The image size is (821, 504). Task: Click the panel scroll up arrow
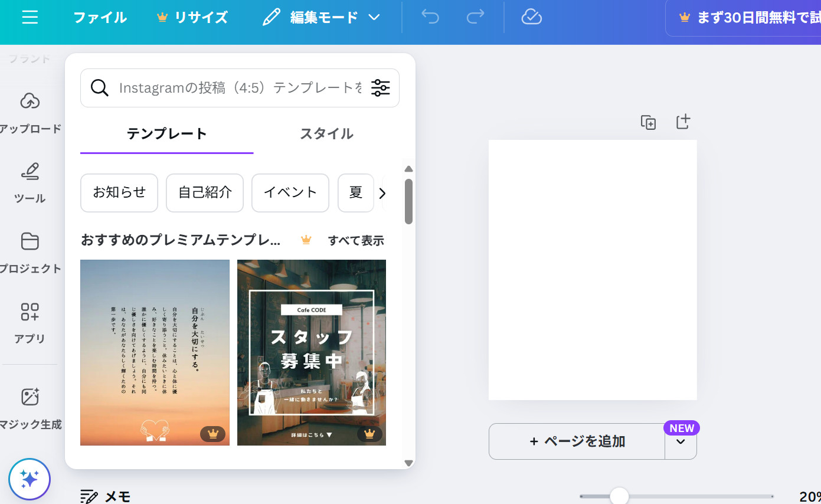pyautogui.click(x=408, y=169)
